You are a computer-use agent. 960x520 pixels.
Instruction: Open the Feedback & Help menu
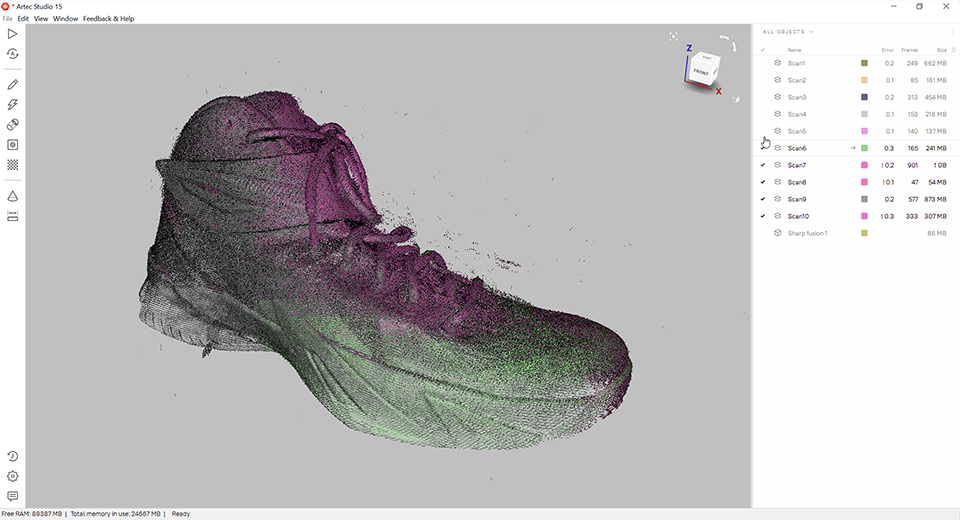click(108, 18)
